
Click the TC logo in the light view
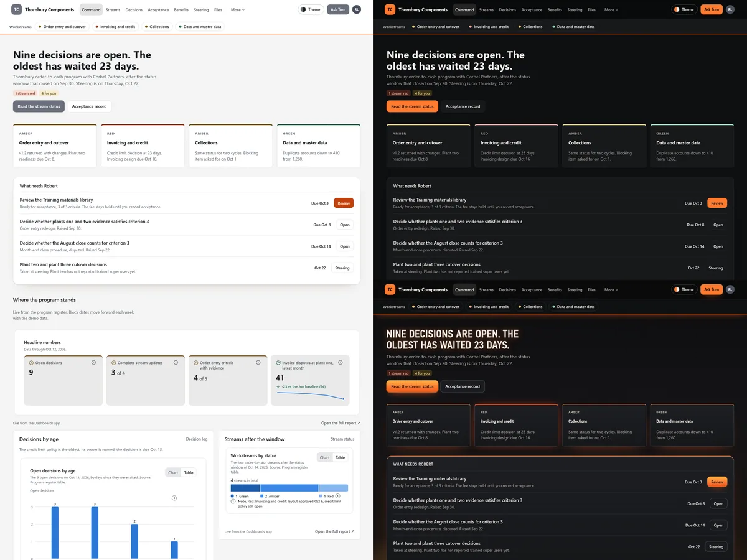point(16,9)
